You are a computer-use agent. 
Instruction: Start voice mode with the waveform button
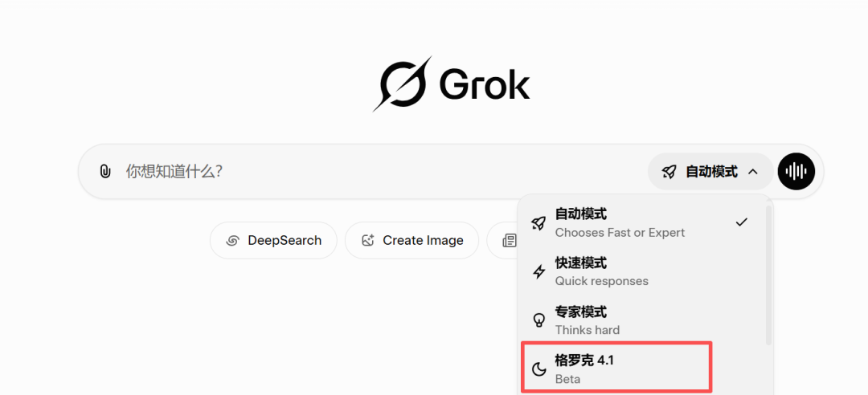click(x=796, y=171)
